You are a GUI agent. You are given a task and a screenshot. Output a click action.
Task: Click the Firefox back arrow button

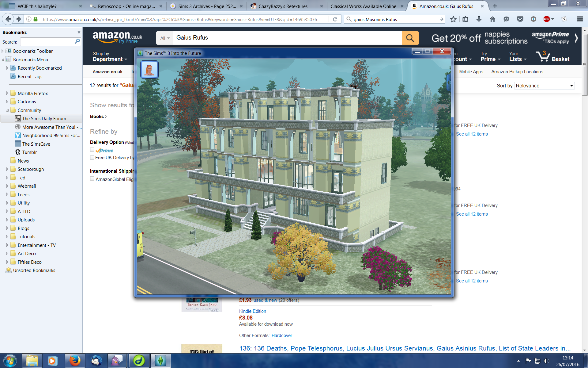pos(8,19)
